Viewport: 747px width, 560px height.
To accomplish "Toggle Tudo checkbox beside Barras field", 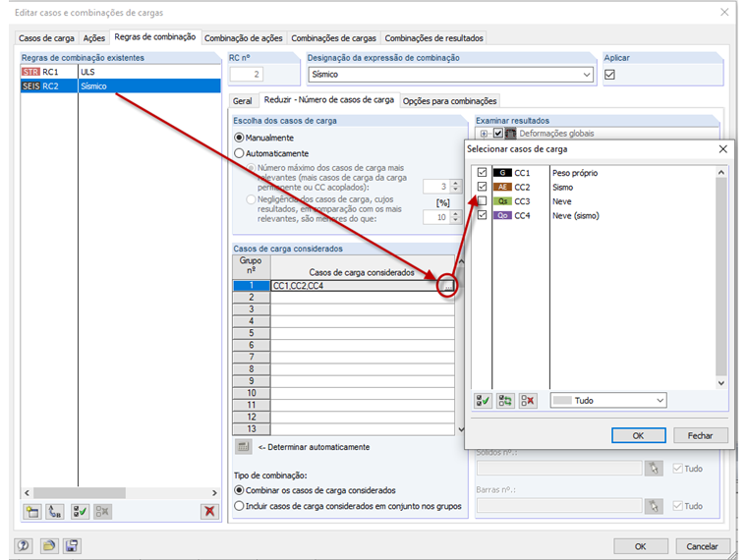I will [677, 506].
